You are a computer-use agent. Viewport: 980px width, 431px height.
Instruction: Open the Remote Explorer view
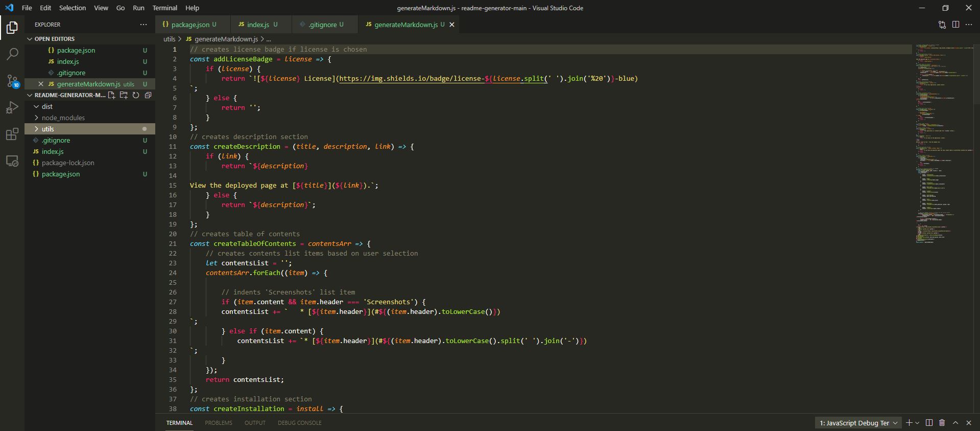[12, 161]
